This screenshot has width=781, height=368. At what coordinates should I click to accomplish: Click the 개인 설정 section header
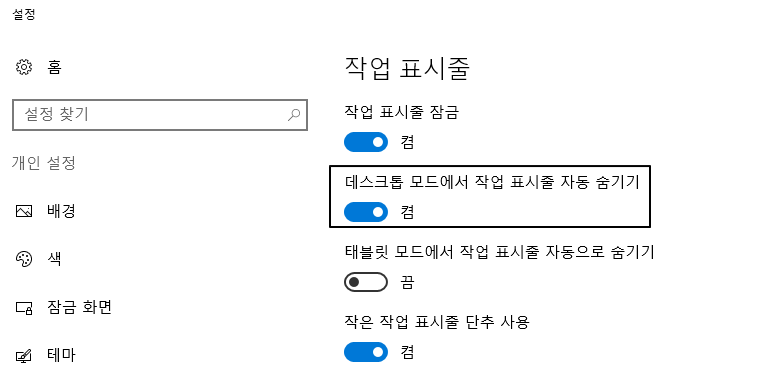tap(44, 163)
